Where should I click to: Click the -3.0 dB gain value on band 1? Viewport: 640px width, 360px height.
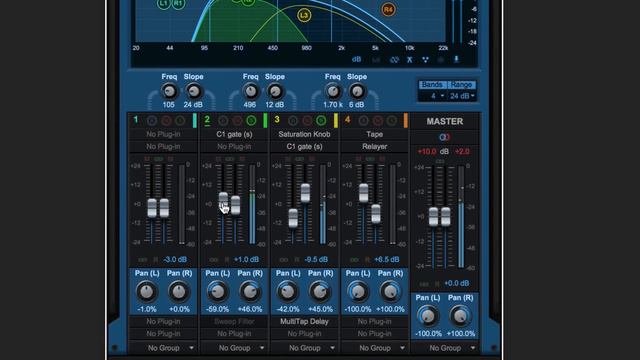[x=175, y=260]
